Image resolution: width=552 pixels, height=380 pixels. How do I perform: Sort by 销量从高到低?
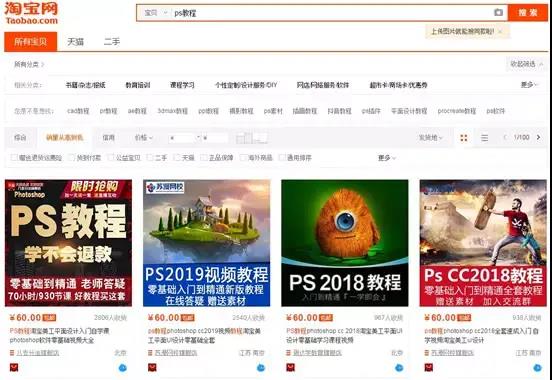65,138
